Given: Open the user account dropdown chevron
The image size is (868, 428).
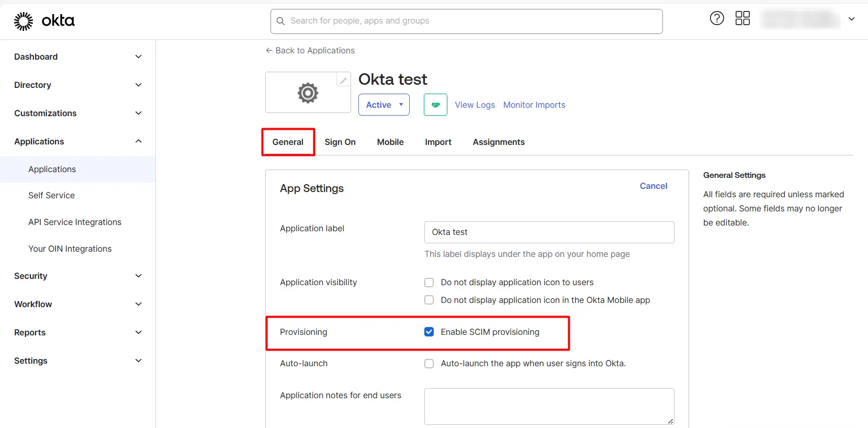Looking at the screenshot, I should 852,19.
